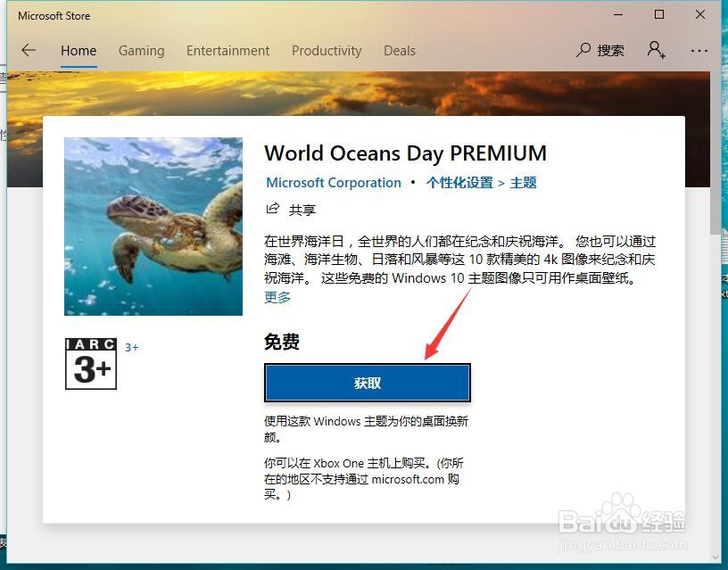The height and width of the screenshot is (570, 728).
Task: Maximize the Microsoft Store window
Action: (x=658, y=15)
